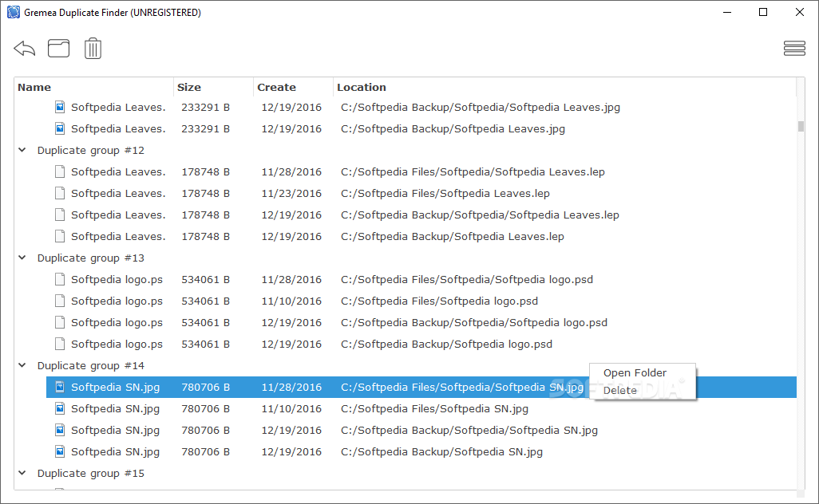Viewport: 819px width, 504px height.
Task: Collapse Duplicate group #15
Action: 22,473
